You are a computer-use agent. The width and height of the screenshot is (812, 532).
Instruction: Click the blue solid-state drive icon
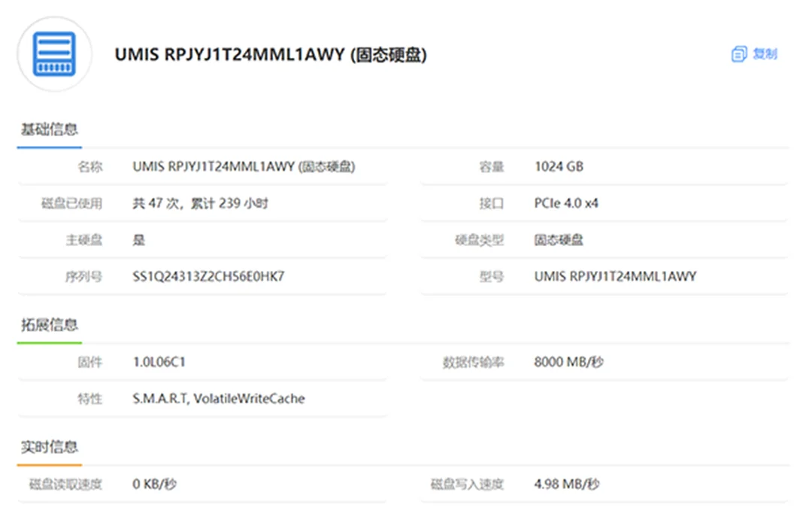(x=54, y=54)
